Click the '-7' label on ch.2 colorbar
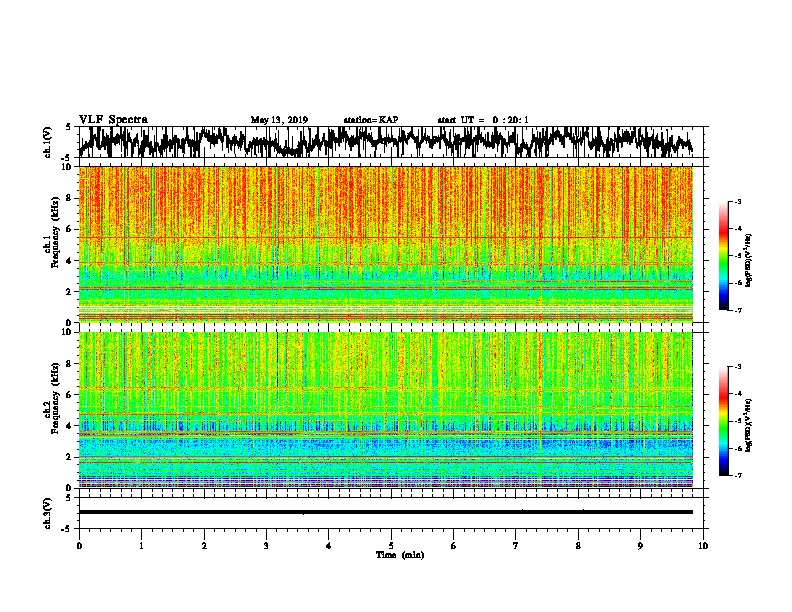The width and height of the screenshot is (792, 612). 737,476
